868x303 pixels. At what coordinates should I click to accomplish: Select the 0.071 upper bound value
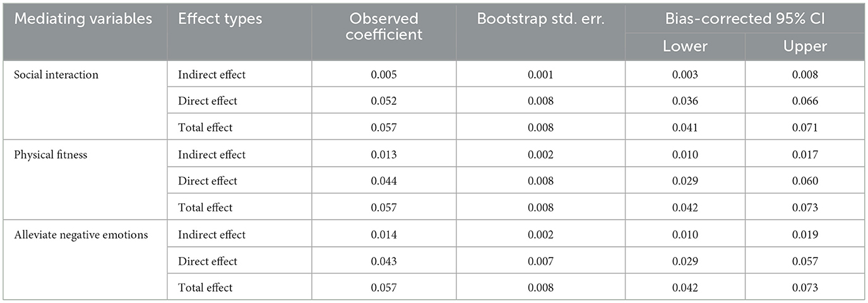804,128
